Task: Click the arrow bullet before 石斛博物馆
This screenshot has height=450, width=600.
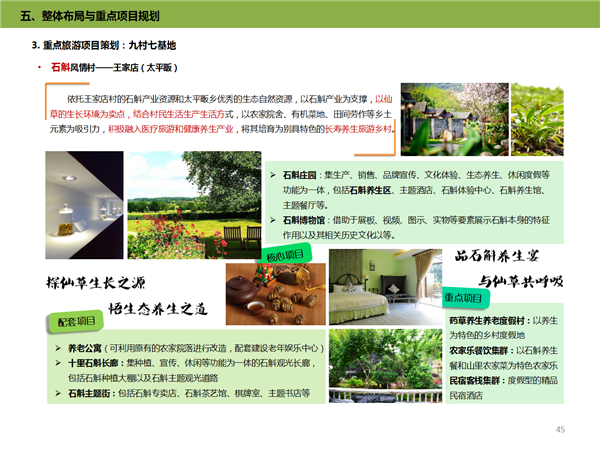Action: click(x=274, y=219)
